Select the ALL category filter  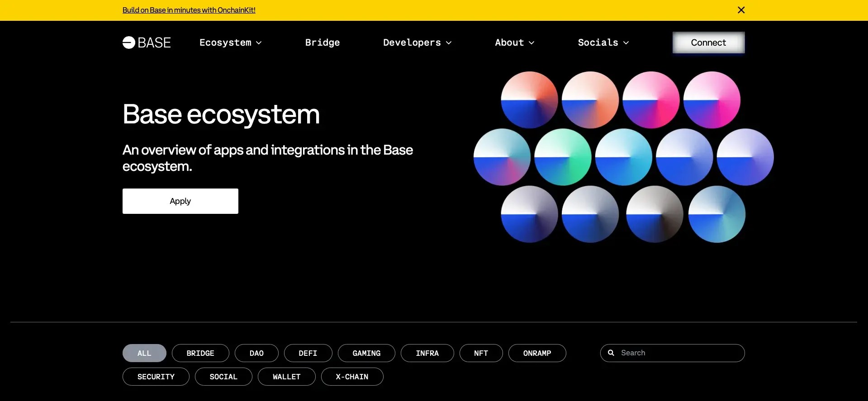point(144,353)
